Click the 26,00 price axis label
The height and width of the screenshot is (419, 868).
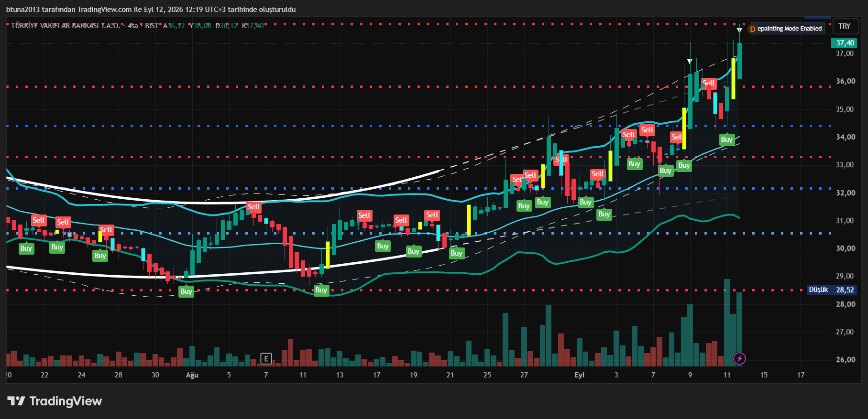pyautogui.click(x=845, y=360)
